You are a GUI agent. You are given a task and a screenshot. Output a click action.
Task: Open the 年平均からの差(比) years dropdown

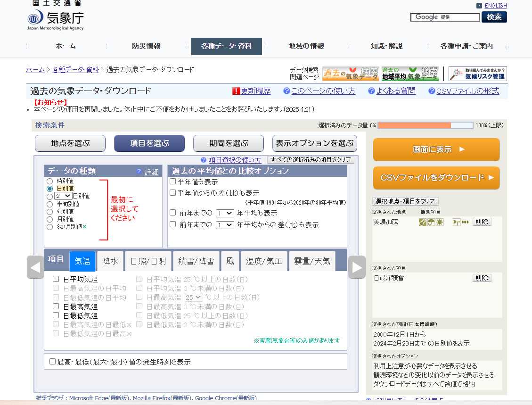coord(225,225)
